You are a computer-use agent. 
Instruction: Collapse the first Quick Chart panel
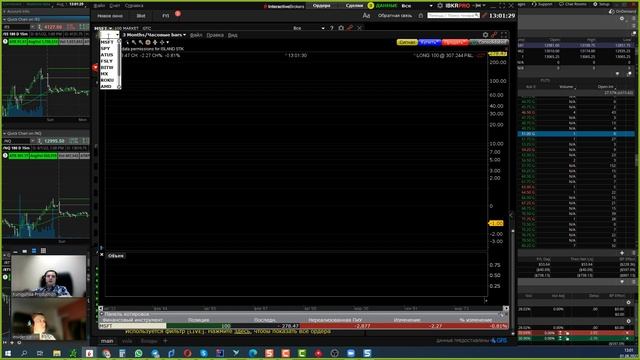(x=4, y=19)
